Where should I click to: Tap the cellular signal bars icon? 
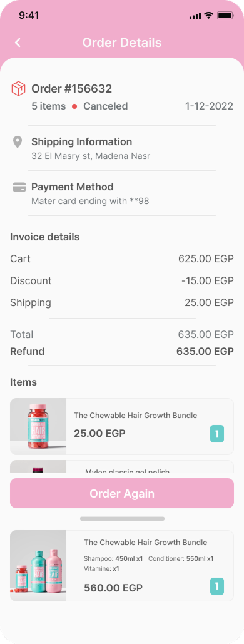(x=195, y=16)
